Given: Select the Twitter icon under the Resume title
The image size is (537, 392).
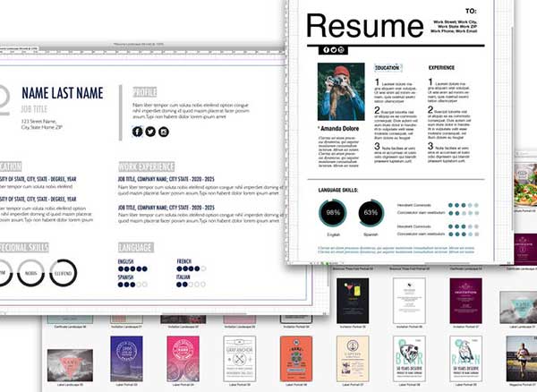Looking at the screenshot, I should click(334, 50).
